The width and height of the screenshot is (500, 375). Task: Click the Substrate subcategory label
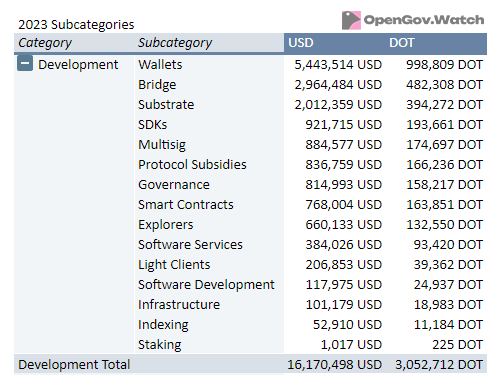click(166, 105)
